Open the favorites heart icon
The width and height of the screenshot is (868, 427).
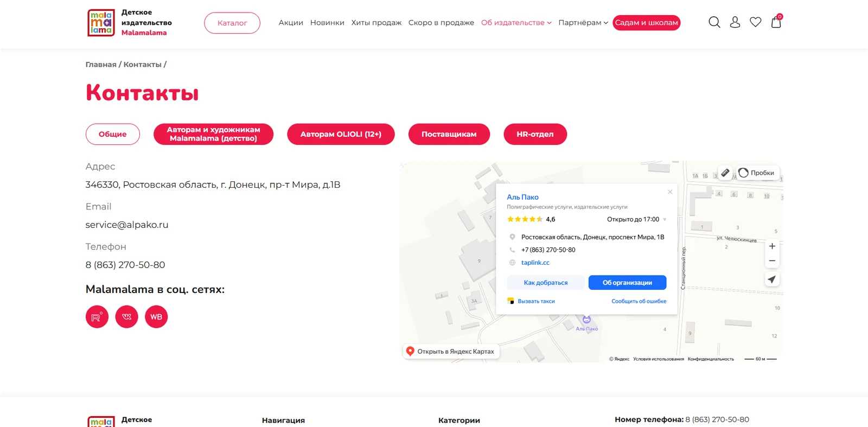click(x=756, y=22)
